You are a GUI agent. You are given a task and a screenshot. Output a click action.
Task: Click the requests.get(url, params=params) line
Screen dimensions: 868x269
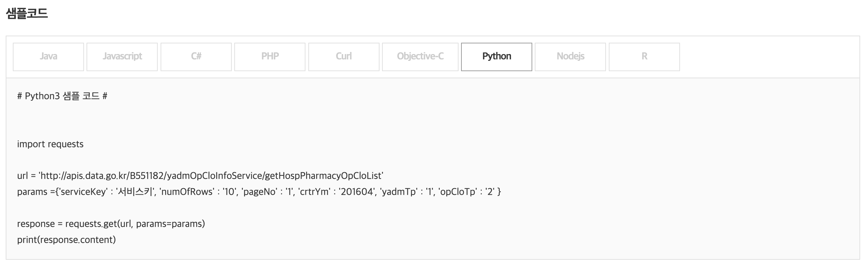pyautogui.click(x=135, y=224)
